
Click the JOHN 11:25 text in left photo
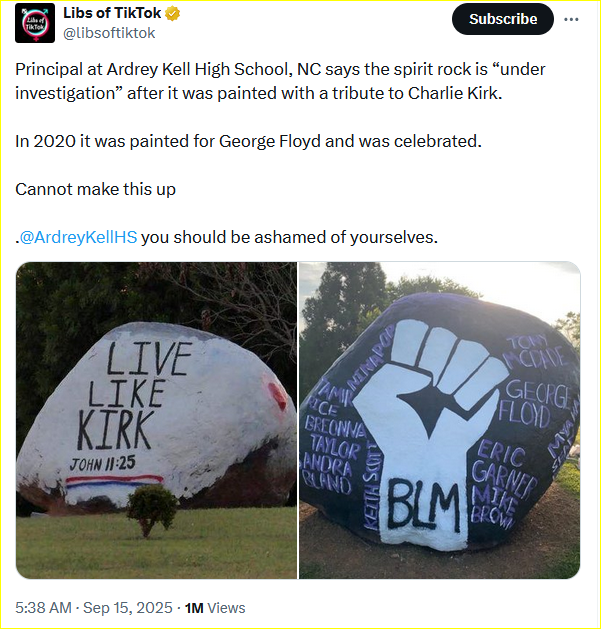click(103, 464)
